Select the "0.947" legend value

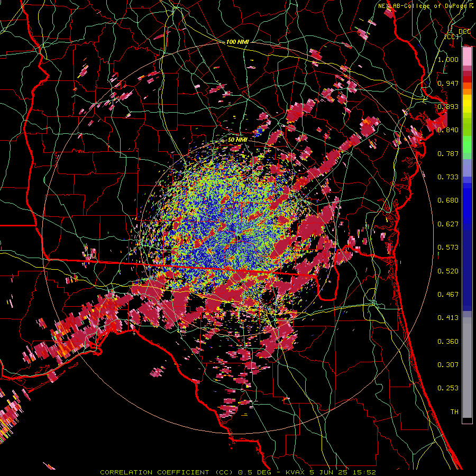click(x=448, y=83)
